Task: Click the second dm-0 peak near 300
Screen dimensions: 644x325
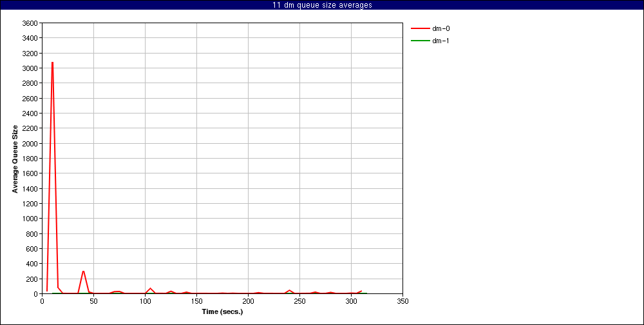Action: (83, 271)
